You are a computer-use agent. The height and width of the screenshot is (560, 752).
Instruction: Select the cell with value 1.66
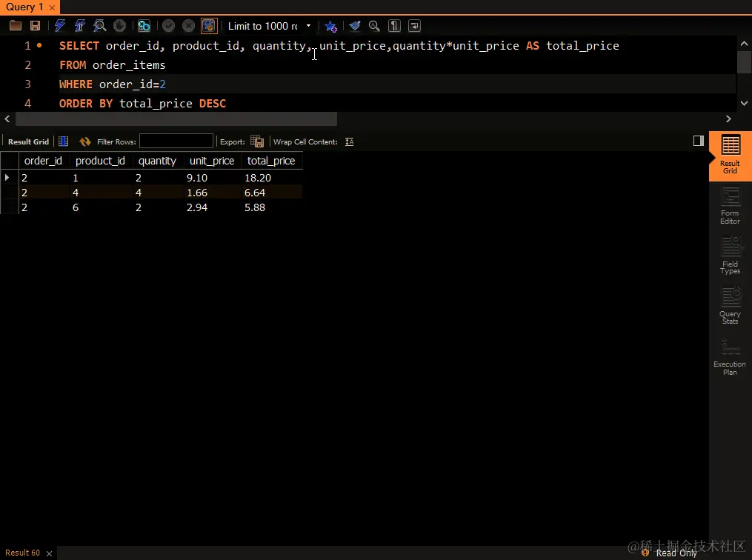pos(213,193)
